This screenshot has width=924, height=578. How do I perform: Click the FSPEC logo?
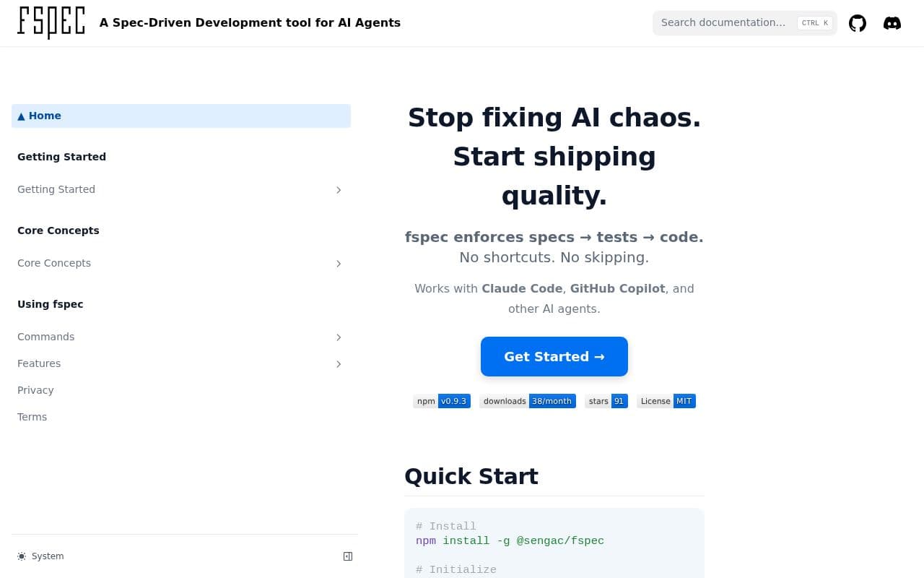point(51,22)
